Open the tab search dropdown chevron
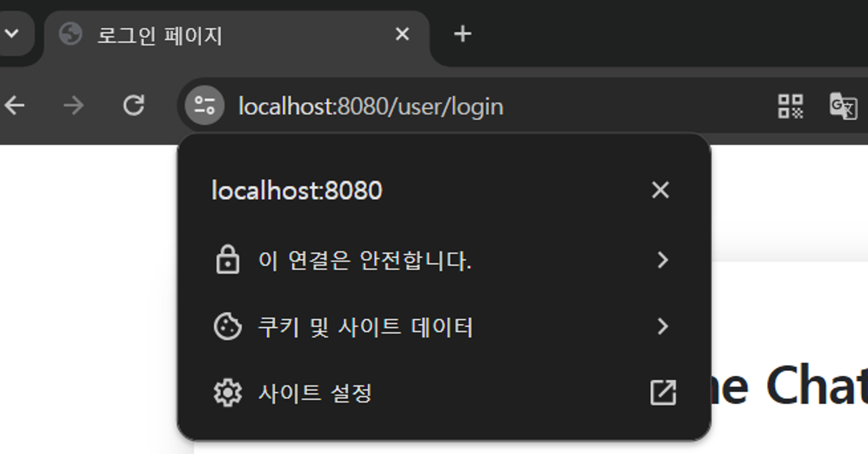 pos(12,34)
